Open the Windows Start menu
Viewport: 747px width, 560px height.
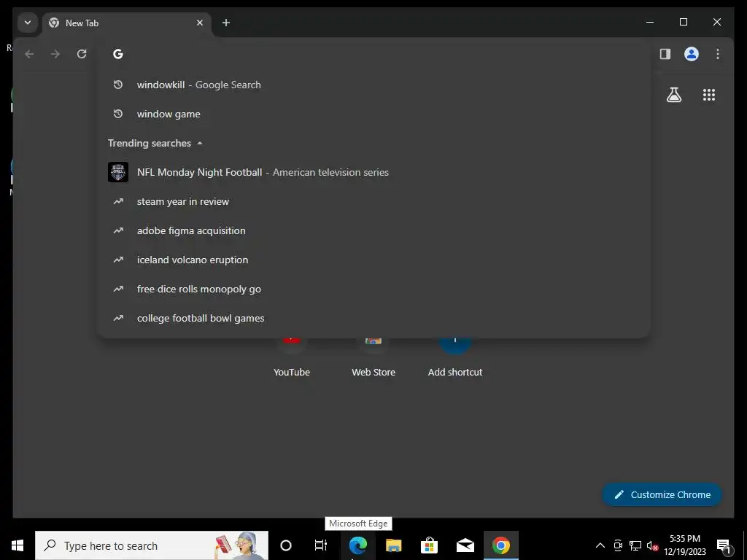point(18,545)
